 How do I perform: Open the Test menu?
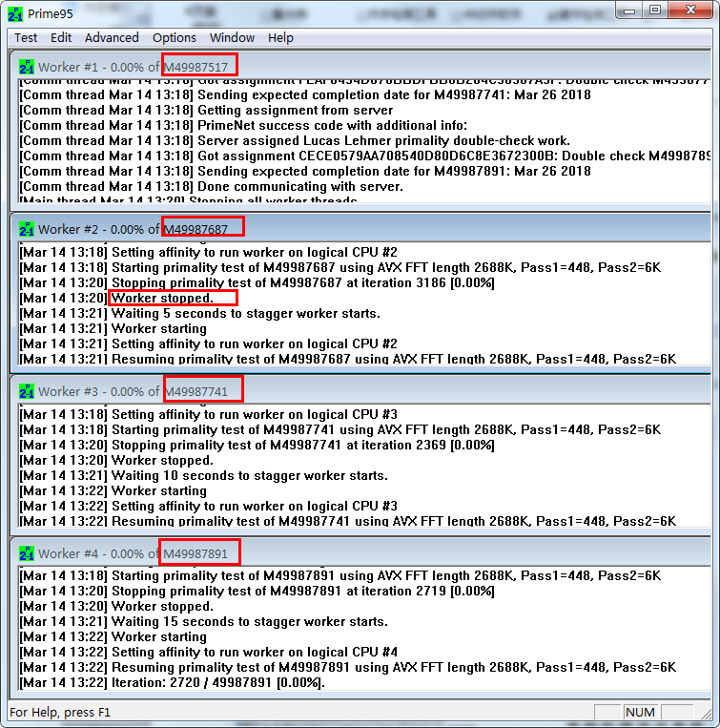[26, 37]
